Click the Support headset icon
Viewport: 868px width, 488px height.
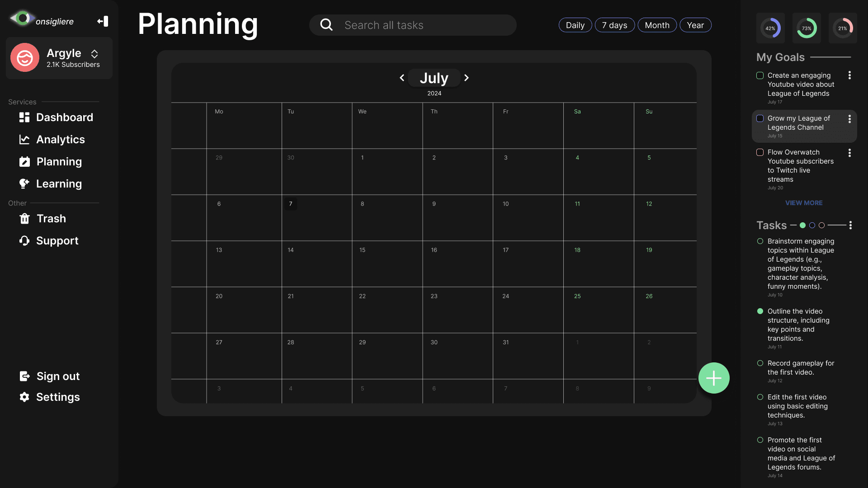(24, 241)
